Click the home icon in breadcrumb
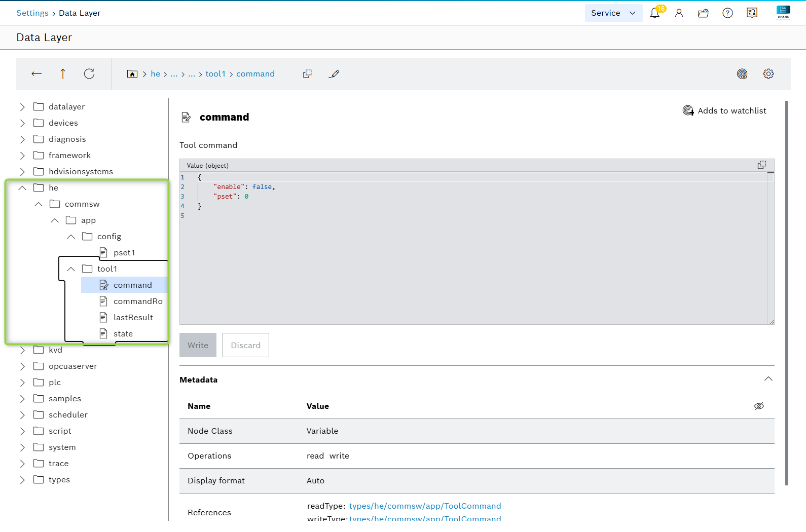The width and height of the screenshot is (806, 532). point(132,74)
